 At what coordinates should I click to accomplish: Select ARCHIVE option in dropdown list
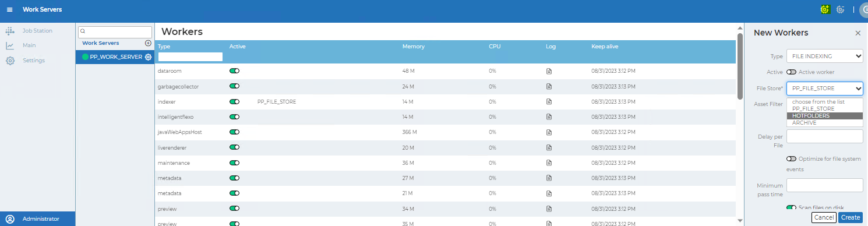tap(824, 123)
